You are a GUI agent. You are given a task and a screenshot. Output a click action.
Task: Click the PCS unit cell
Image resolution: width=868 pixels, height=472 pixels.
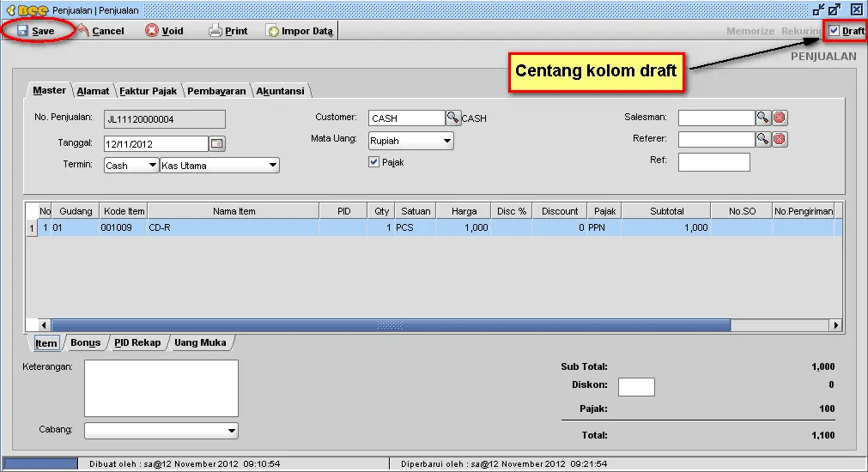point(415,227)
